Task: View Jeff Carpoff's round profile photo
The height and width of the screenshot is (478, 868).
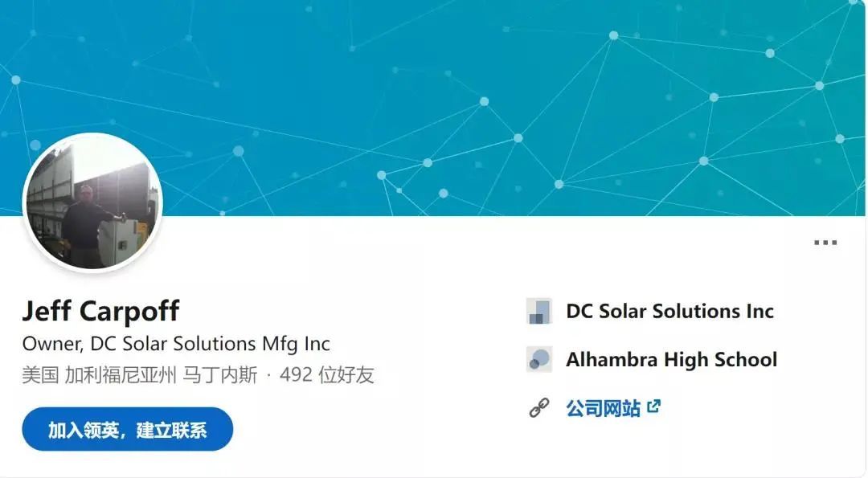Action: click(x=92, y=203)
